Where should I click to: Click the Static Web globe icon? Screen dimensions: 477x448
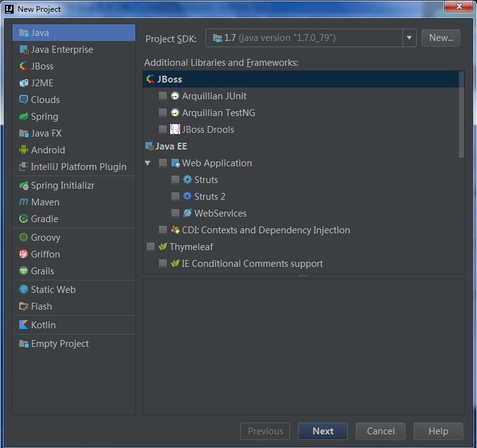[24, 289]
